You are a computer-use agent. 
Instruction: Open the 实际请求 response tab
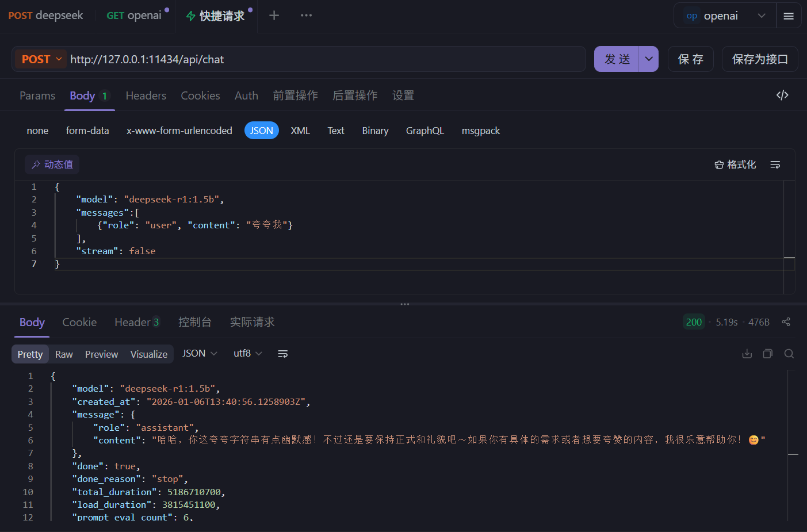tap(252, 322)
